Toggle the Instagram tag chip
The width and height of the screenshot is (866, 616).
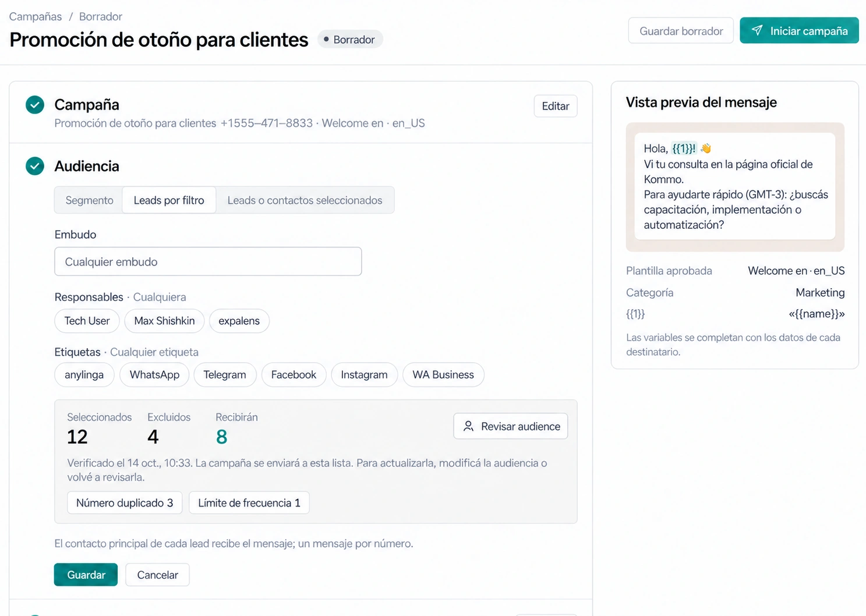click(364, 375)
